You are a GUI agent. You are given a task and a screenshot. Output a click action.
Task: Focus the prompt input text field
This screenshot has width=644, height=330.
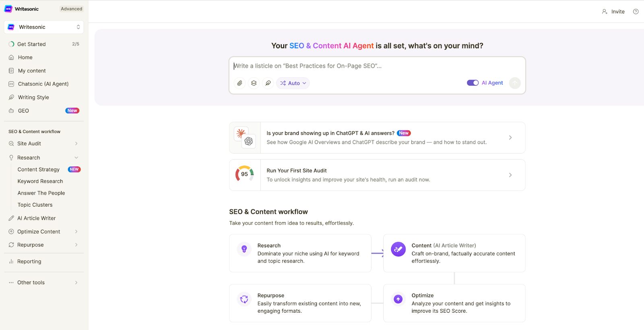(x=377, y=66)
